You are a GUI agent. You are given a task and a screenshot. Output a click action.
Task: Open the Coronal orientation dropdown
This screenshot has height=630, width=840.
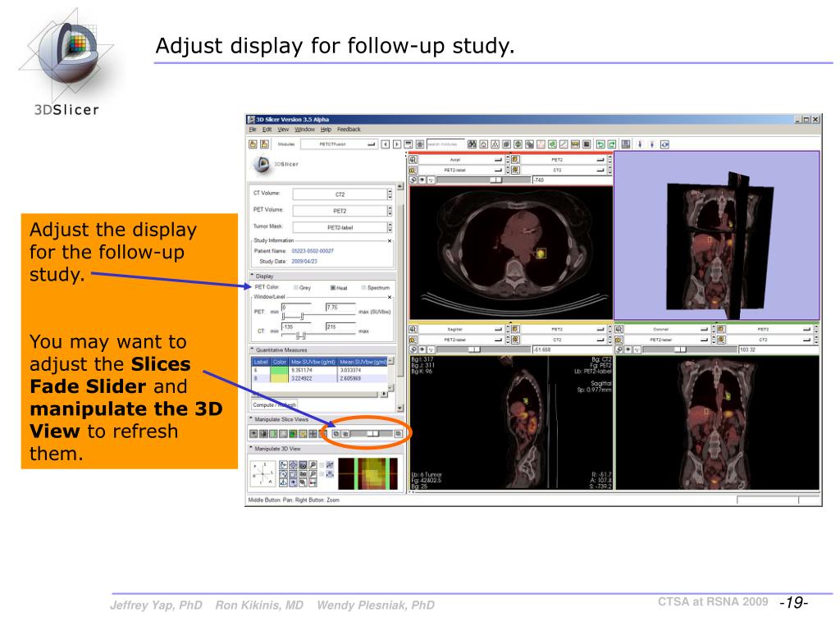coord(667,329)
